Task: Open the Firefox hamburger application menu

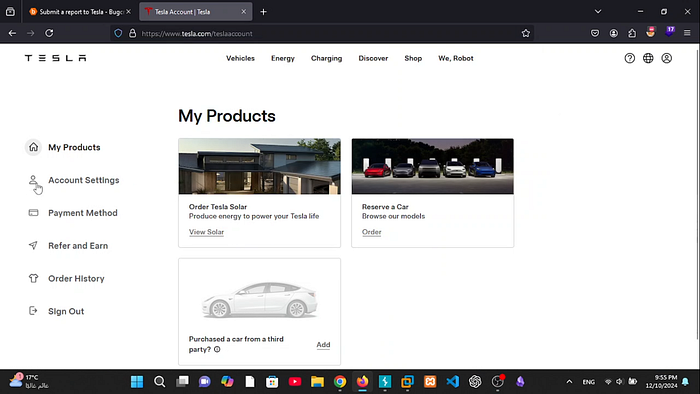Action: click(687, 33)
